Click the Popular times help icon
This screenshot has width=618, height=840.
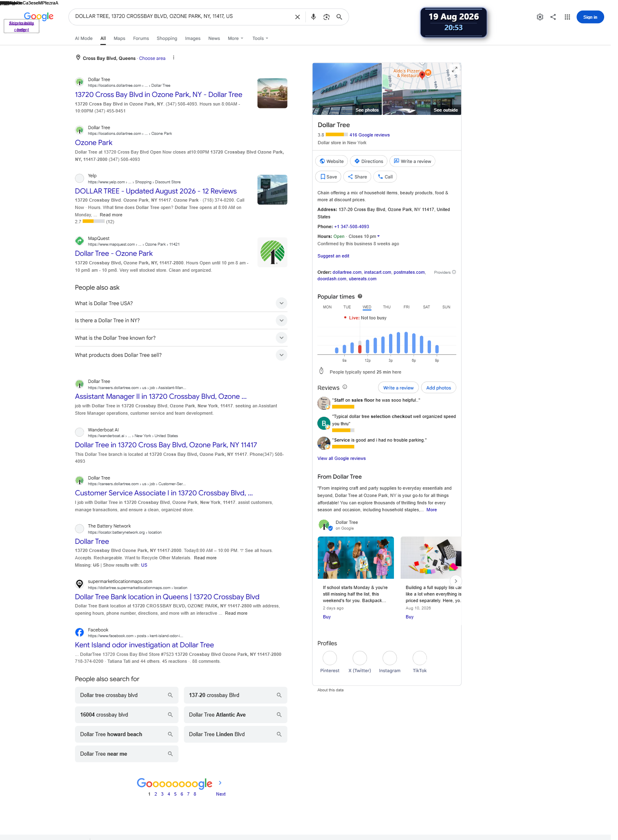(x=360, y=296)
